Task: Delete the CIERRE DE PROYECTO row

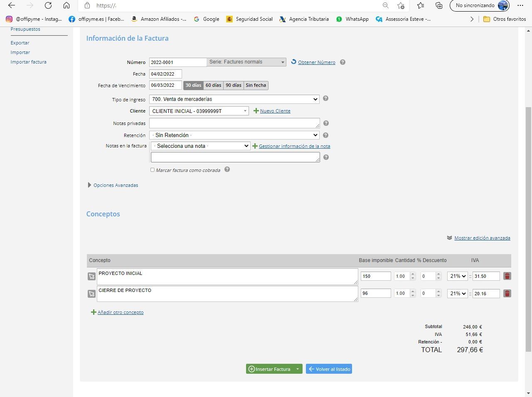Action: coord(507,294)
